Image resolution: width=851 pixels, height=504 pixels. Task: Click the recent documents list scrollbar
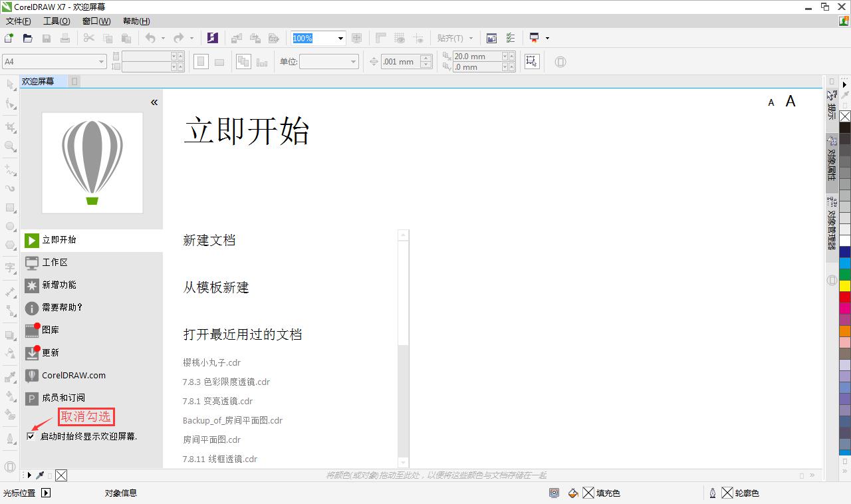click(x=404, y=348)
